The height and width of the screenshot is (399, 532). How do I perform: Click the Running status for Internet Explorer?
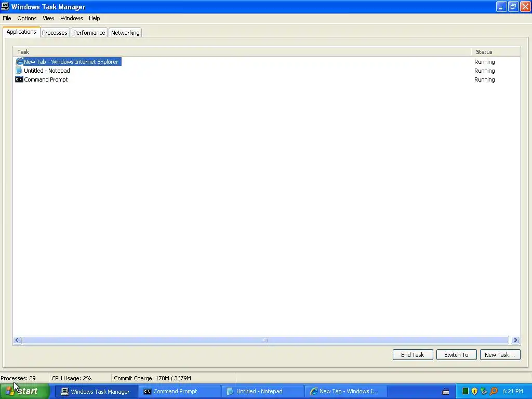point(485,62)
